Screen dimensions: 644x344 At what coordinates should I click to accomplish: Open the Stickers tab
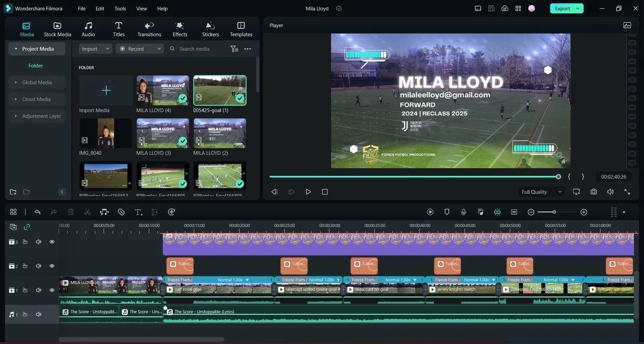210,29
